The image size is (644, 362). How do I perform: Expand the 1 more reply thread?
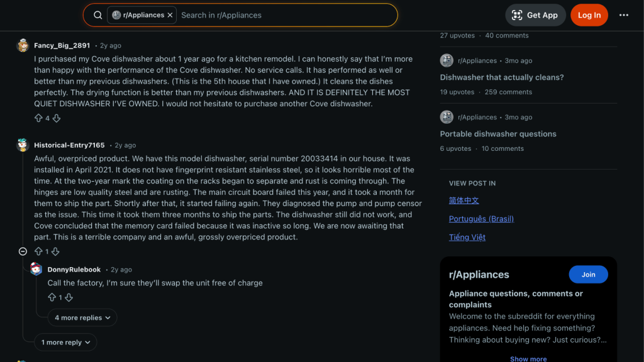coord(65,342)
